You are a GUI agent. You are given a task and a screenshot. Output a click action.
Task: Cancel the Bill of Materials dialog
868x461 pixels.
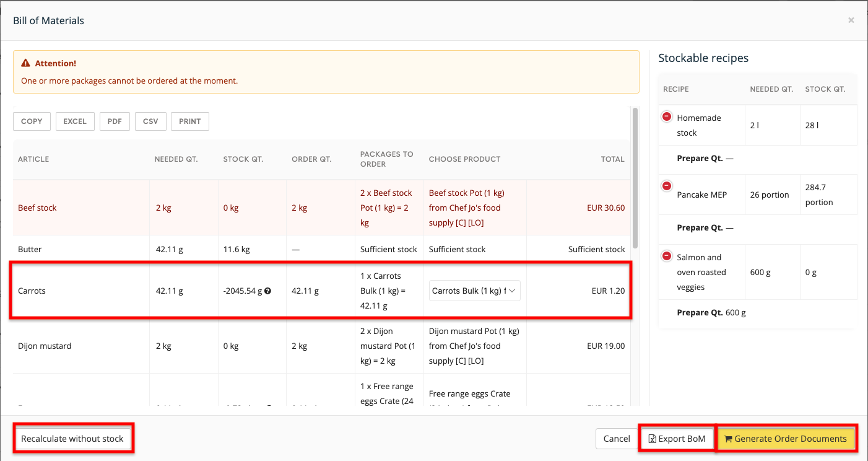click(617, 439)
